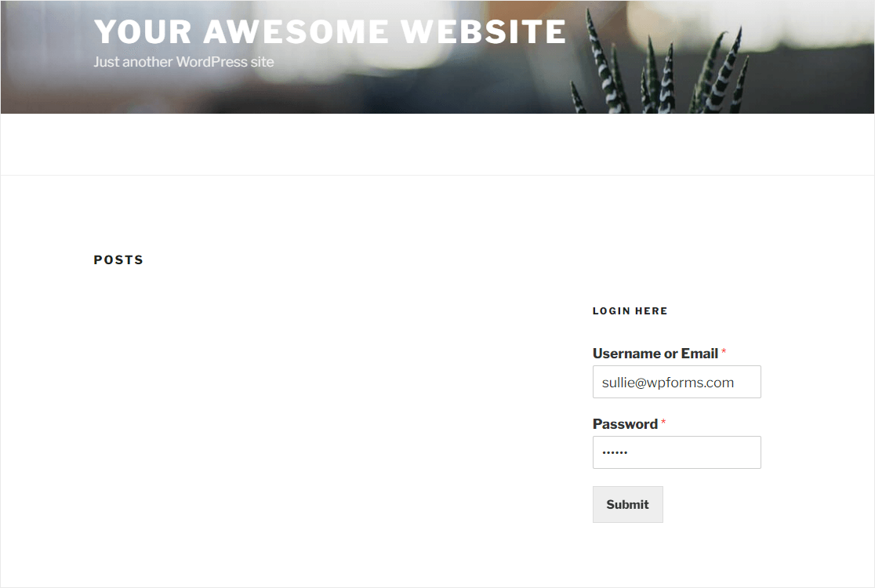Select the LOGIN HERE widget heading

[630, 310]
